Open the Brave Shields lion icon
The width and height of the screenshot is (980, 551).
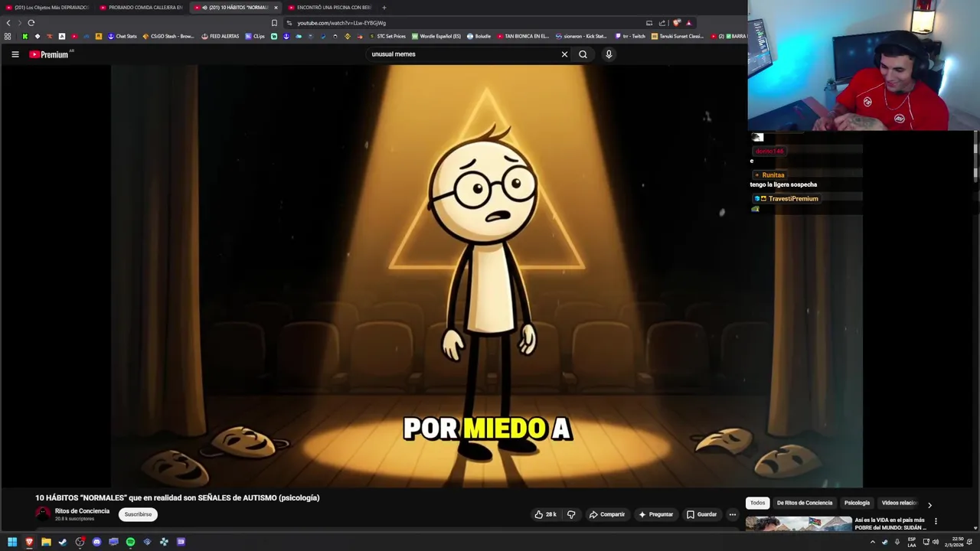tap(676, 23)
